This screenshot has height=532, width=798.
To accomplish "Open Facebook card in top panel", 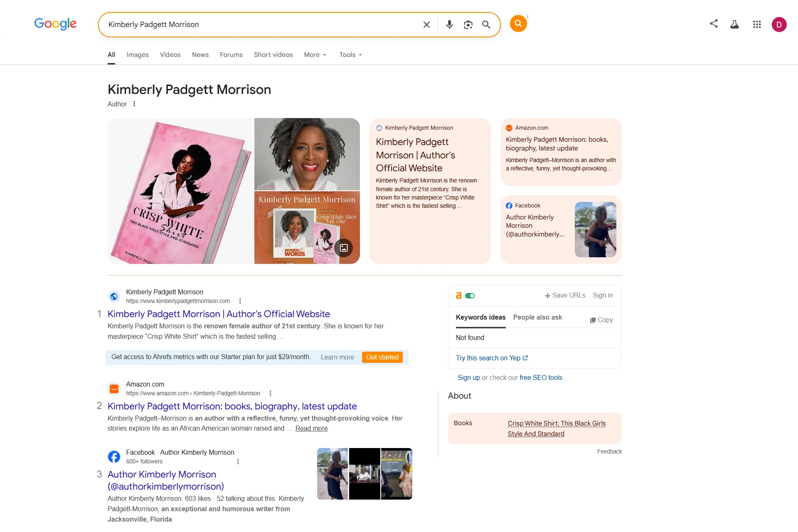I will pos(561,229).
